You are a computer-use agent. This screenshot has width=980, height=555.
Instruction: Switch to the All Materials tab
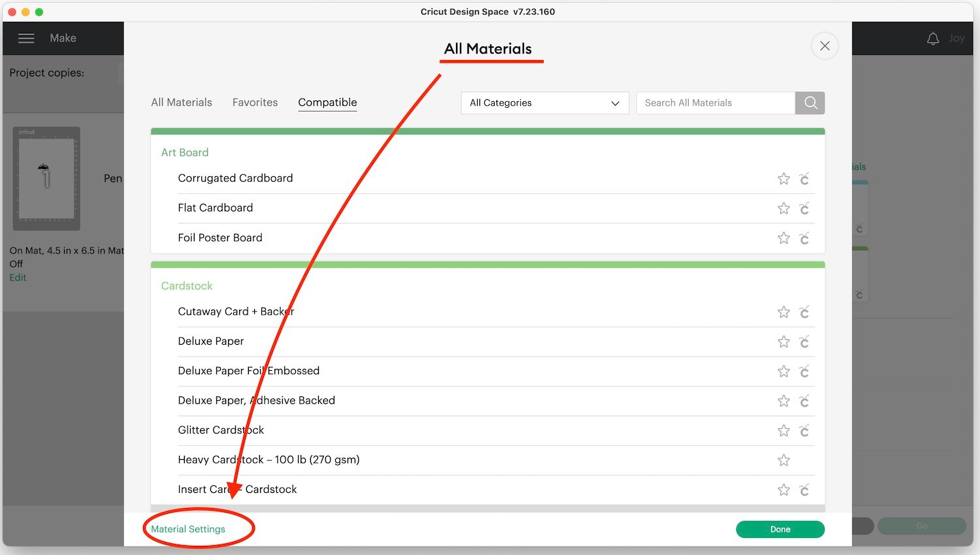coord(182,103)
